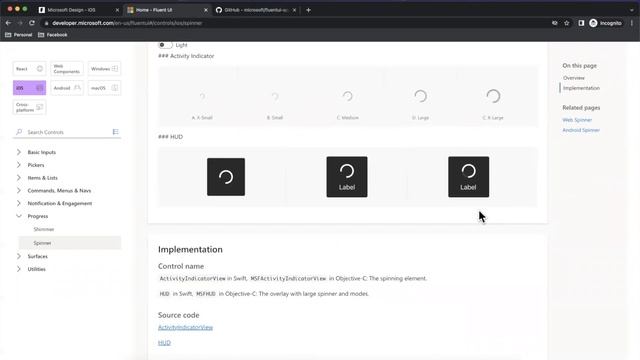Image resolution: width=640 pixels, height=360 pixels.
Task: Switch to Microsoft Design - iOS tab
Action: (x=77, y=10)
